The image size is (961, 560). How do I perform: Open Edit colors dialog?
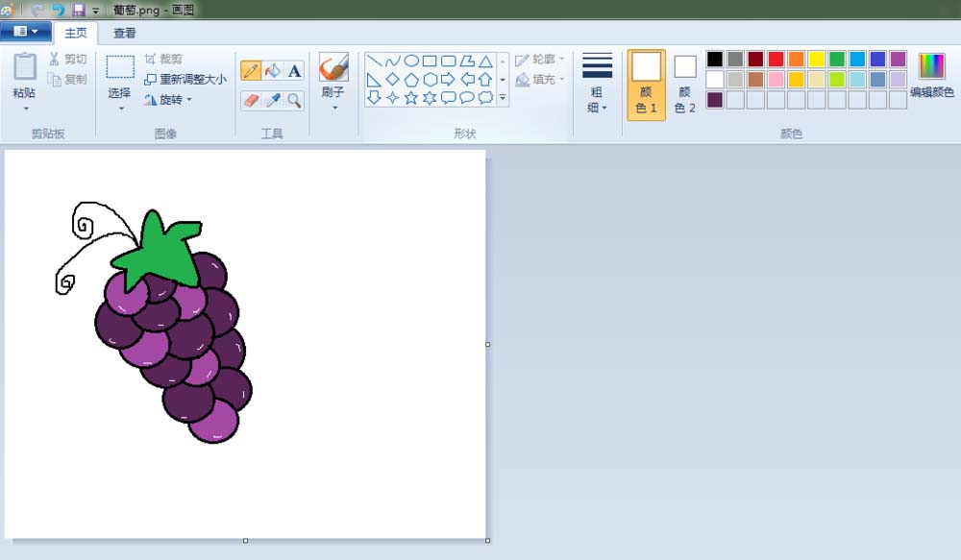[932, 75]
